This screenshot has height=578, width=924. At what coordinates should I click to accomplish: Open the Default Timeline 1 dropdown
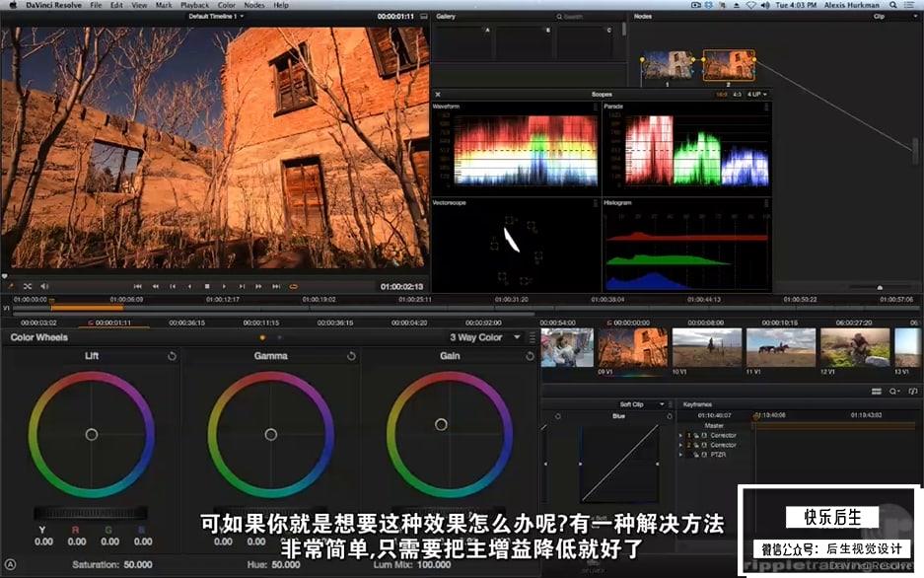[x=216, y=17]
